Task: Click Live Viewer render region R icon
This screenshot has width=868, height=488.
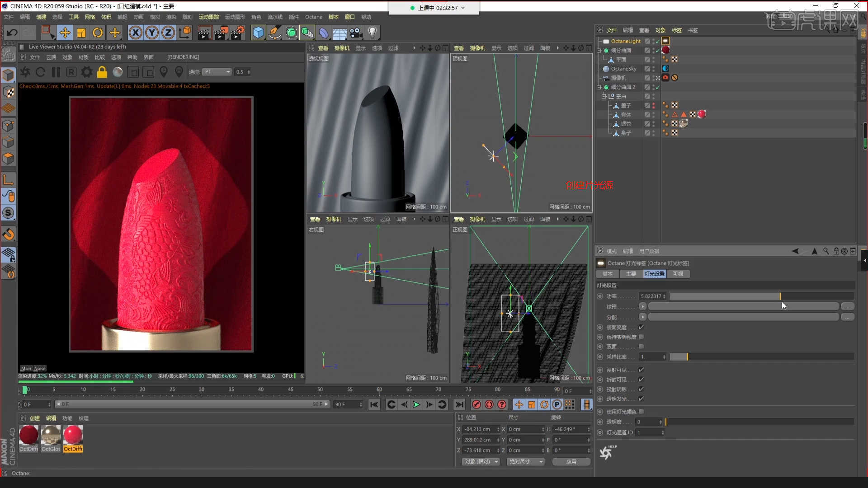Action: pos(71,72)
